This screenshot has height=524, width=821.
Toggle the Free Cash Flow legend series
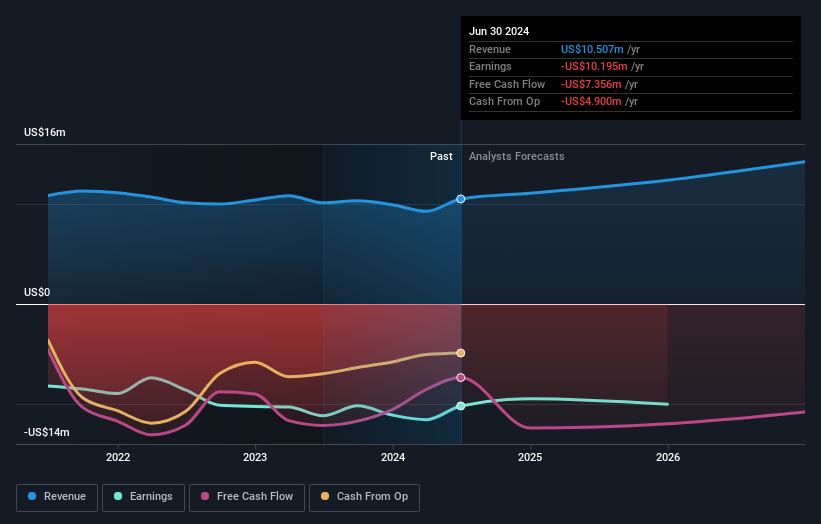click(x=247, y=497)
